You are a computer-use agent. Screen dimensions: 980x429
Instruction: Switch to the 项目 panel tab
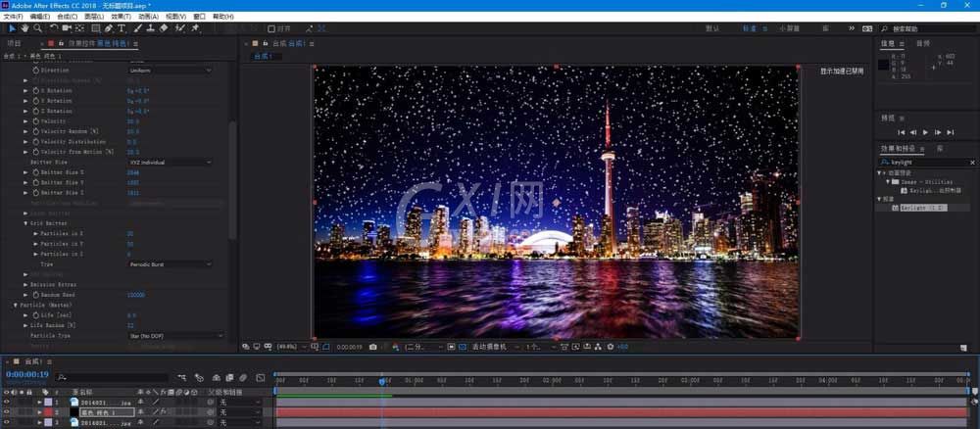[x=14, y=44]
